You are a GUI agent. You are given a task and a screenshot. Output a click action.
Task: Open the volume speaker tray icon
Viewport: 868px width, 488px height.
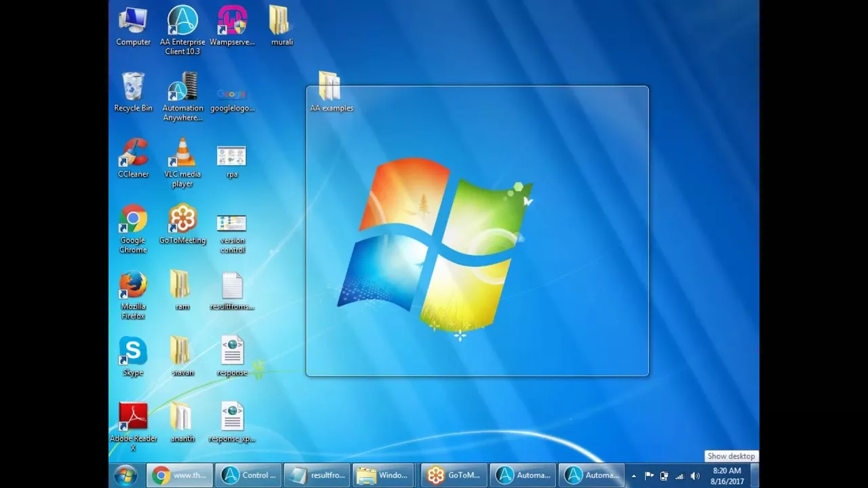tap(695, 476)
